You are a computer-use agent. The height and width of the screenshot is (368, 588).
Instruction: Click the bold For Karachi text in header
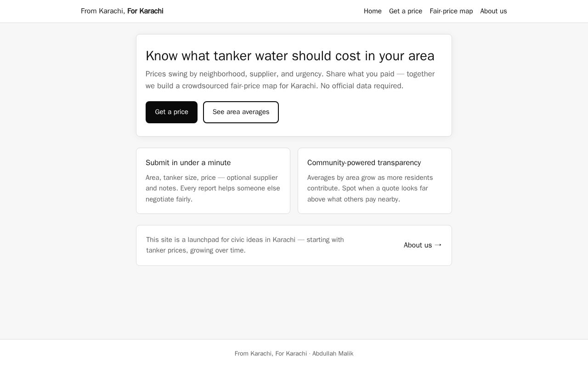(145, 11)
